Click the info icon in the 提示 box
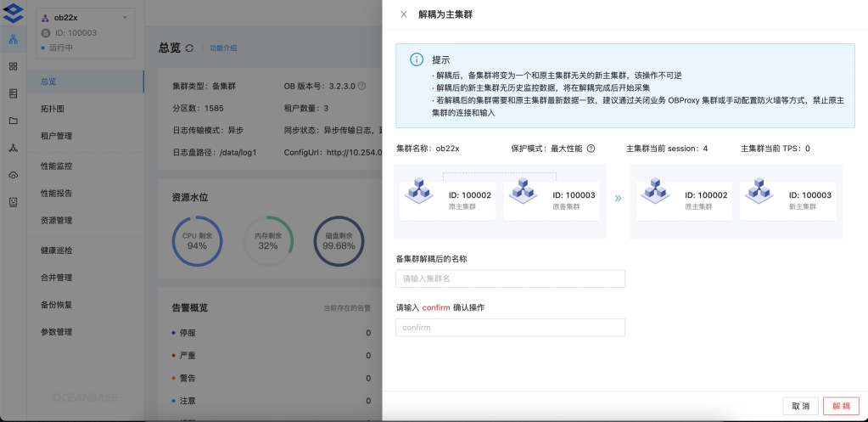The height and width of the screenshot is (422, 868). pos(417,59)
